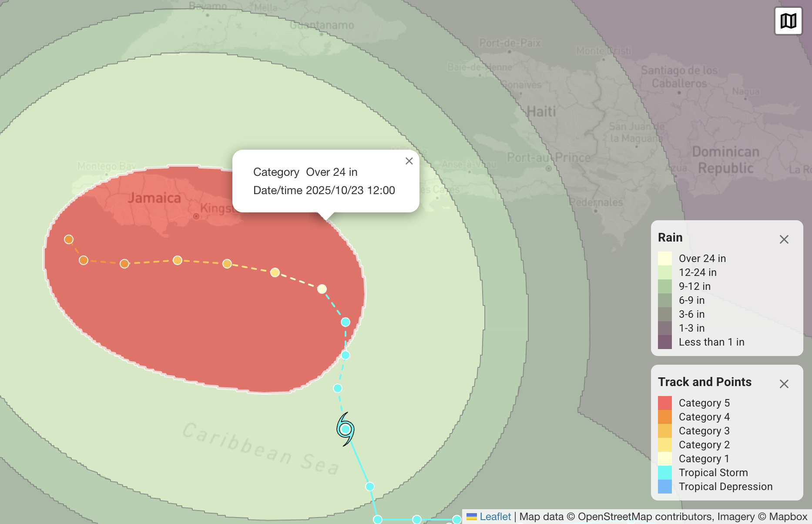The width and height of the screenshot is (812, 524).
Task: Click the Category 3 legend swatch
Action: 665,431
